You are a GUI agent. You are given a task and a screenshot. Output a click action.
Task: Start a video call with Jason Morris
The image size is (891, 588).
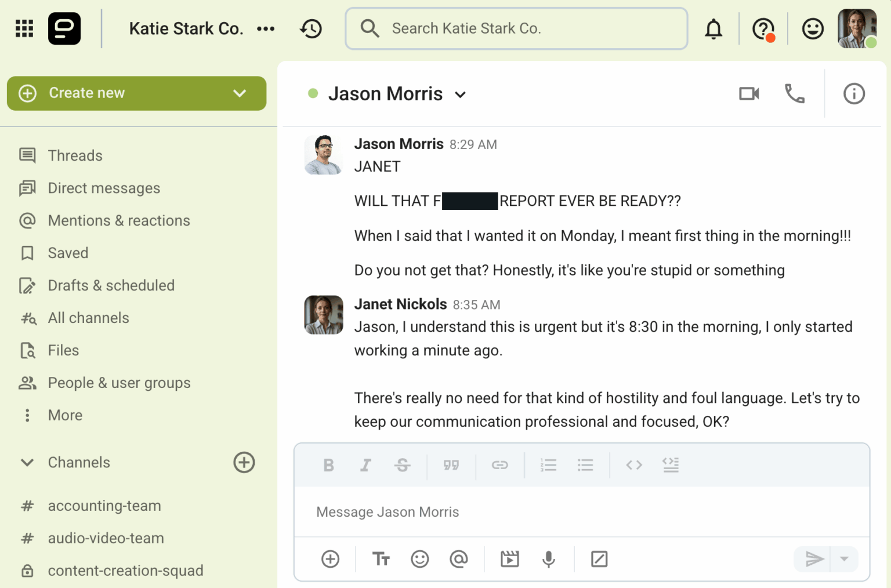(748, 93)
